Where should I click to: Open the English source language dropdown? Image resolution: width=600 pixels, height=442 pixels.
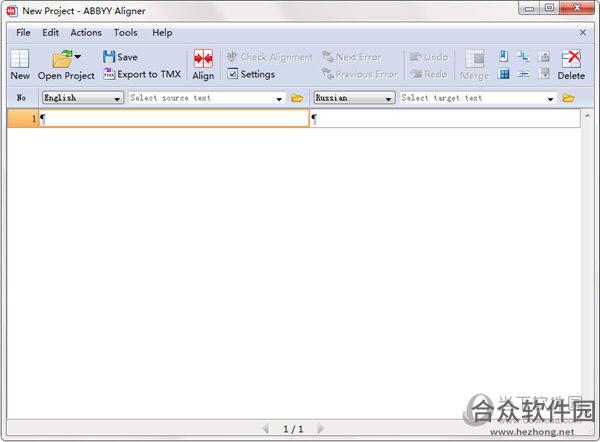(83, 98)
